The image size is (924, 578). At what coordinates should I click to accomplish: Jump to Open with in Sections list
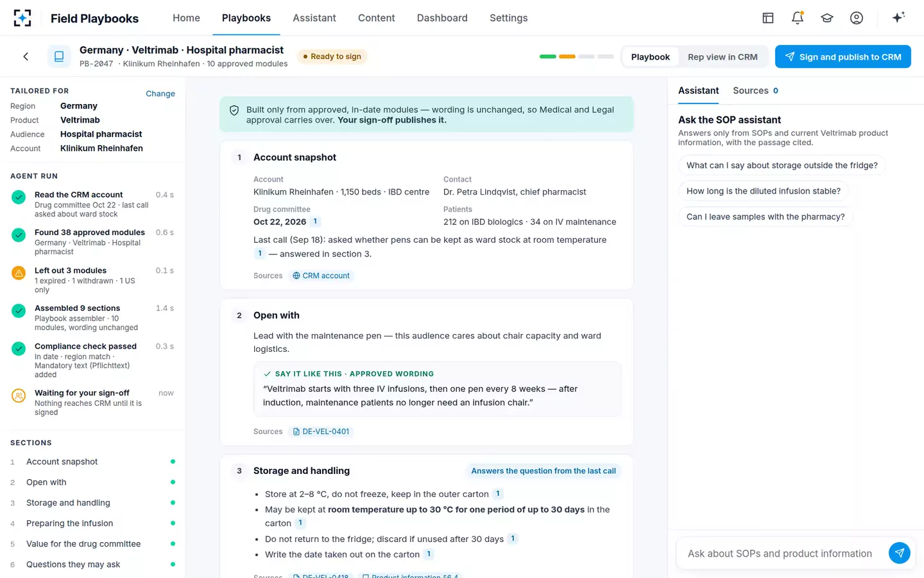click(92, 482)
